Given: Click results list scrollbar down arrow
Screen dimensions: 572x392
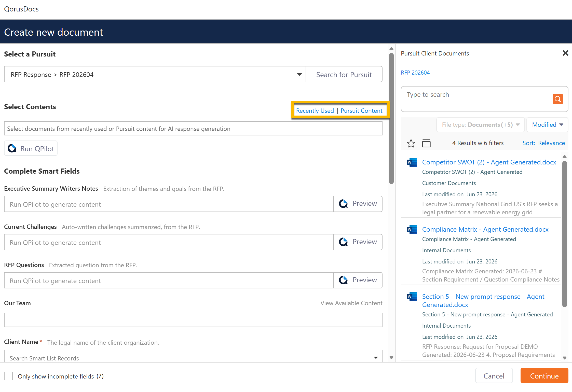Looking at the screenshot, I should click(565, 358).
